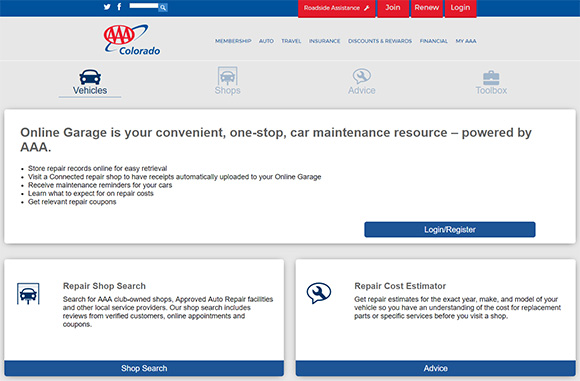This screenshot has height=381, width=580.
Task: Open the My AAA menu
Action: [466, 41]
